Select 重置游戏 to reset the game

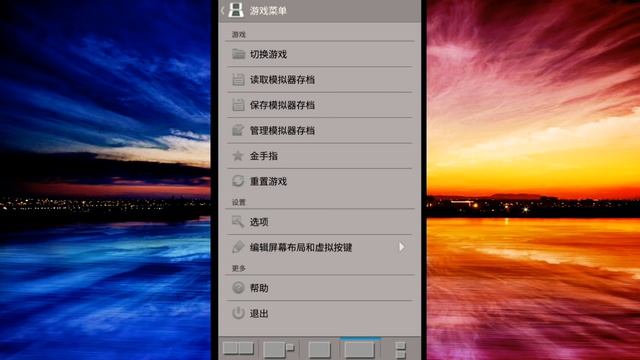[x=320, y=181]
